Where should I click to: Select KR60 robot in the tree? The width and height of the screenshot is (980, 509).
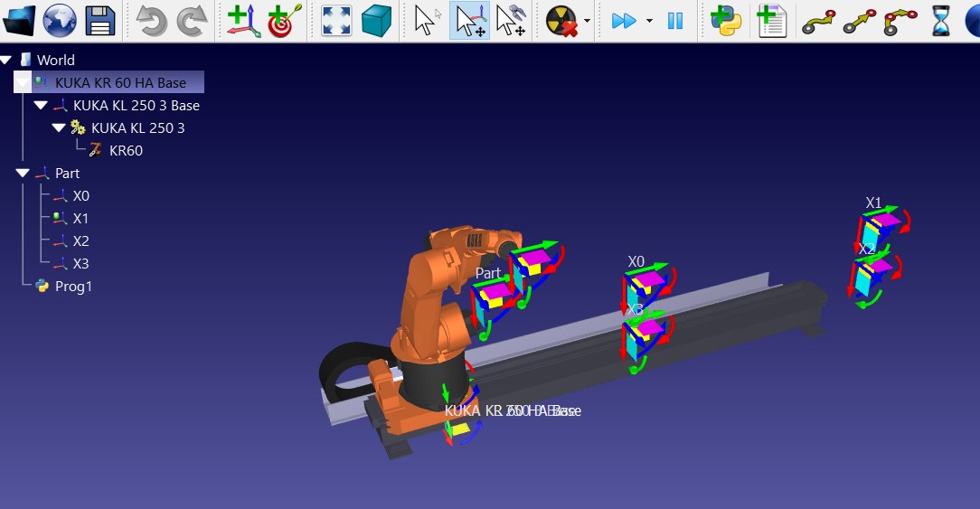coord(126,151)
